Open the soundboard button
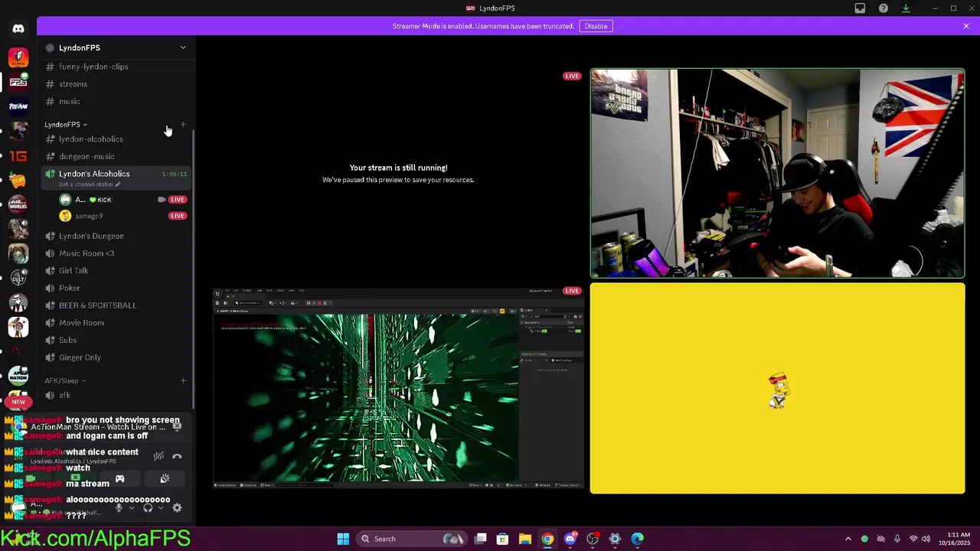The width and height of the screenshot is (980, 551). click(x=165, y=479)
